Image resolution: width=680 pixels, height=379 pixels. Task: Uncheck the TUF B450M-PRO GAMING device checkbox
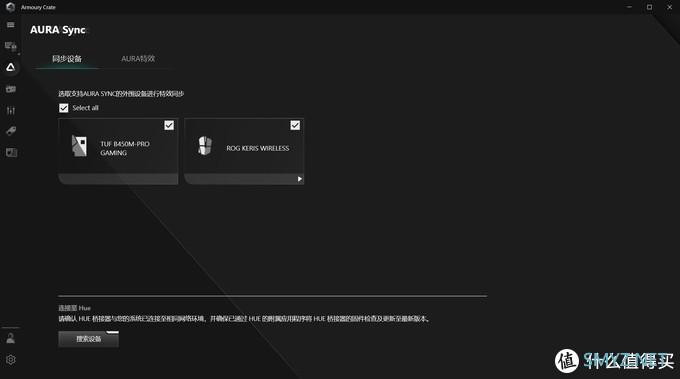169,125
